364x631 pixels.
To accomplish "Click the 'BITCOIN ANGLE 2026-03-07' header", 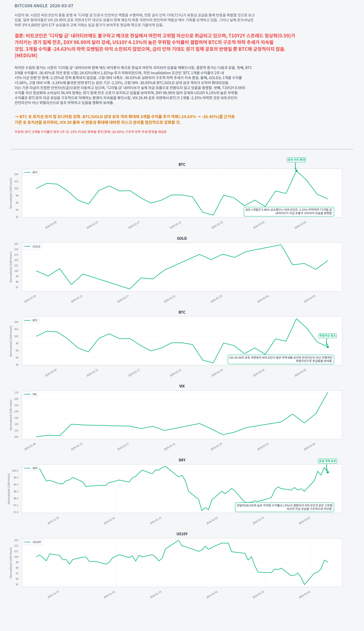I will 44,6.
